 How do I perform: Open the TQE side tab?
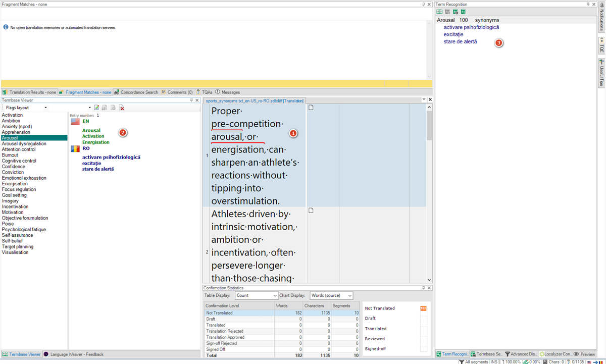tap(601, 45)
